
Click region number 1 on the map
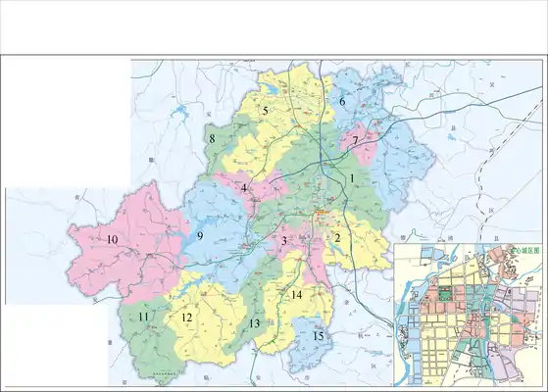(352, 178)
